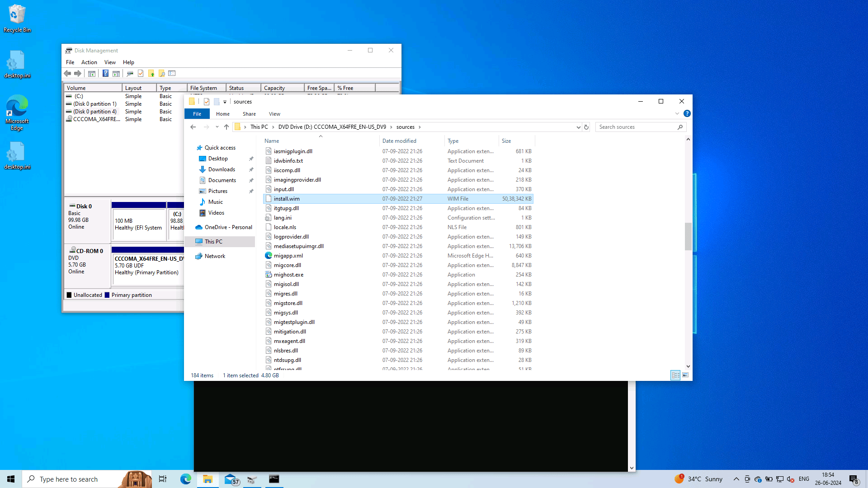Click the action pane toggle icon in Disk Management
Screen dimensions: 868x488
tap(116, 74)
